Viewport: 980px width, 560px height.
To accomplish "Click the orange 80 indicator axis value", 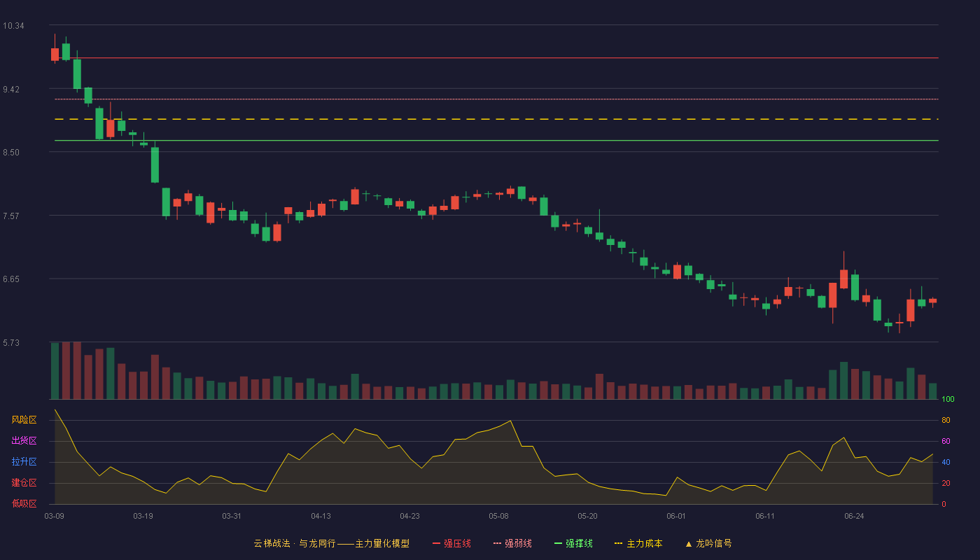I will pyautogui.click(x=945, y=420).
